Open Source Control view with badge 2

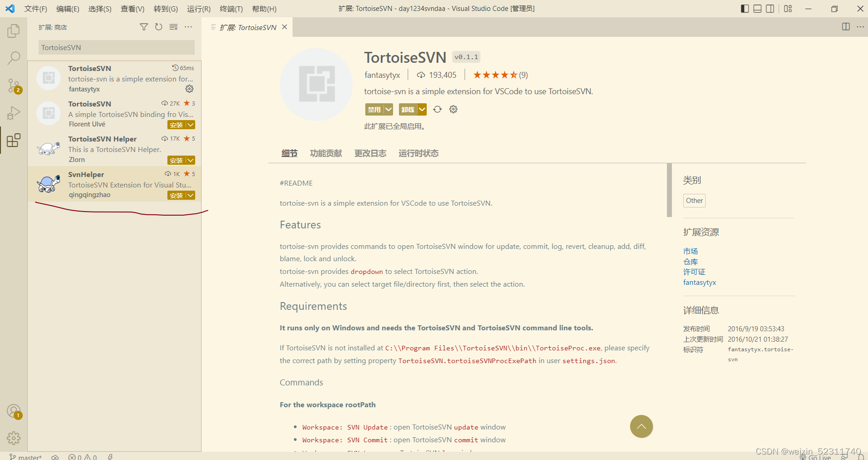(14, 86)
